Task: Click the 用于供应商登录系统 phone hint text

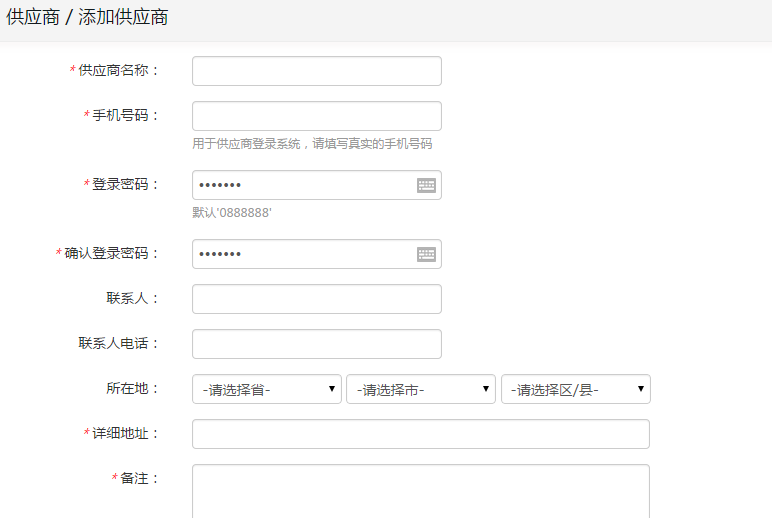Action: tap(312, 144)
